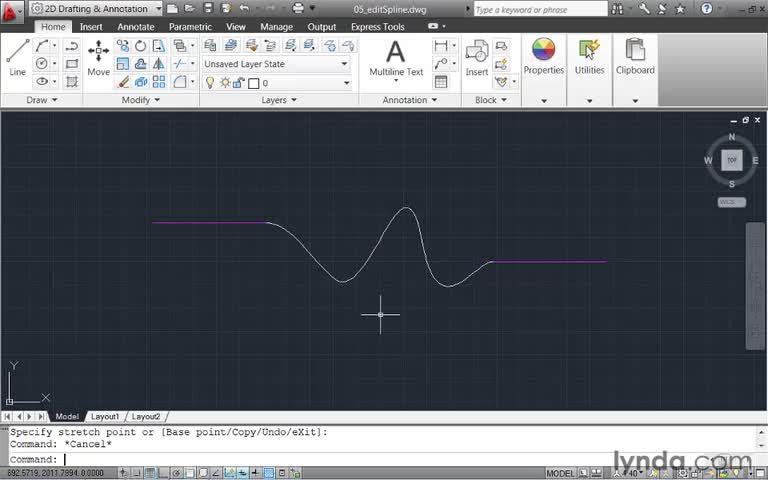Image resolution: width=768 pixels, height=480 pixels.
Task: Open the View ribbon tab
Action: [x=236, y=27]
